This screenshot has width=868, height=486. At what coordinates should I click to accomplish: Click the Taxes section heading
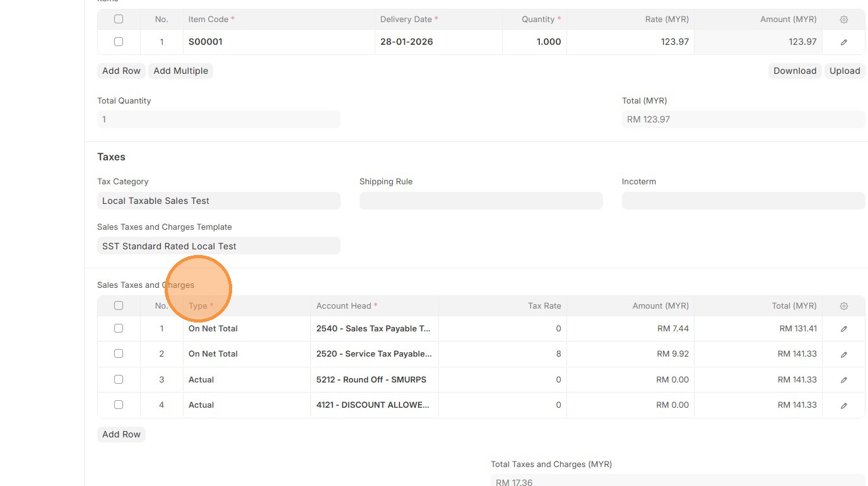(x=111, y=157)
